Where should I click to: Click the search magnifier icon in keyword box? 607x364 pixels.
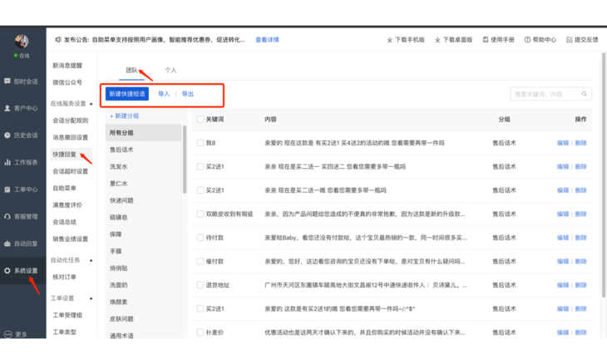pos(584,95)
